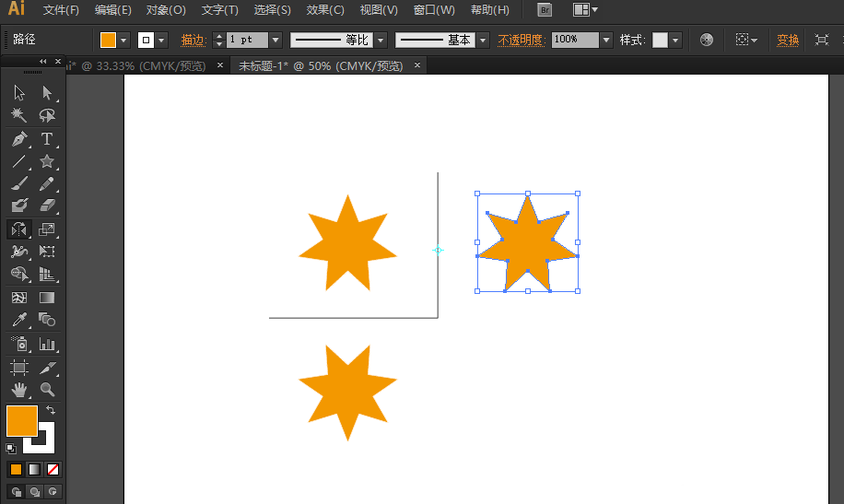Screen dimensions: 844x504
Task: Click the 不透明度 opacity panel link
Action: coord(522,40)
